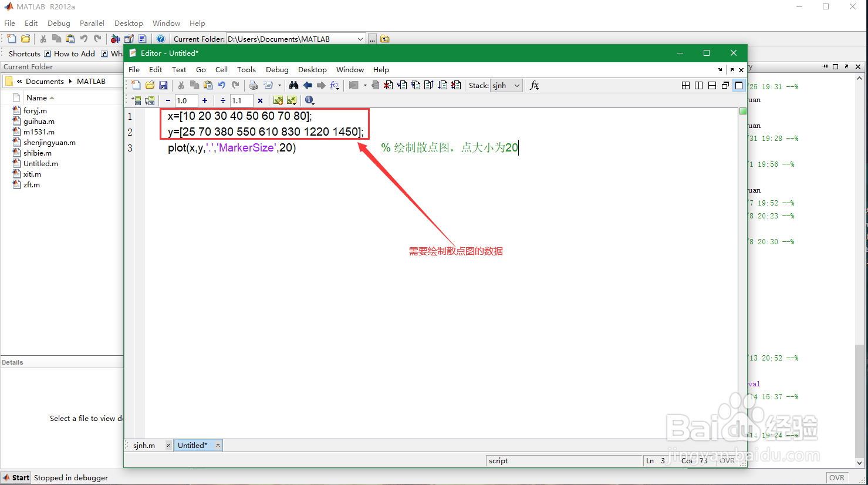Click the Step Out debug icon
The height and width of the screenshot is (485, 868).
pos(429,85)
